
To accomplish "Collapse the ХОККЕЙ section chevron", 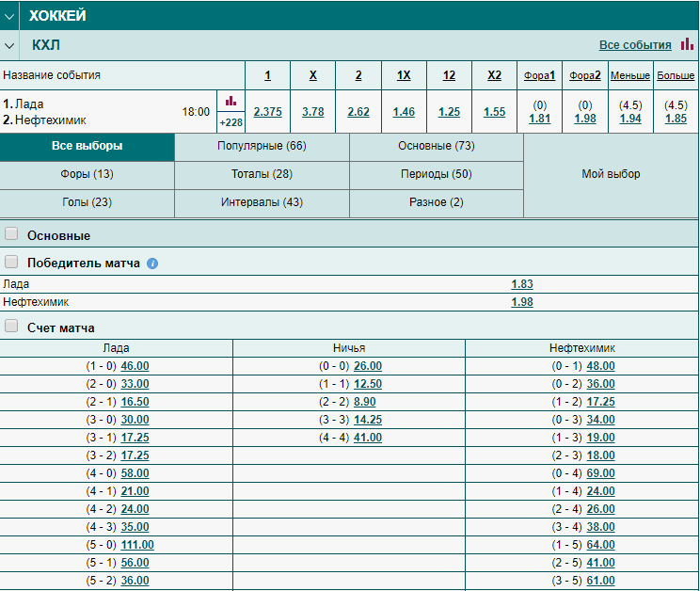I will [9, 16].
